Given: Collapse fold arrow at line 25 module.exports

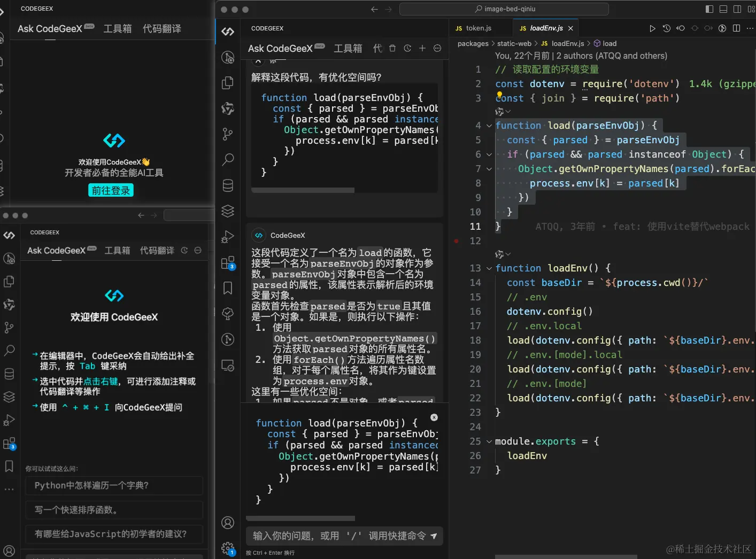Looking at the screenshot, I should click(x=489, y=441).
